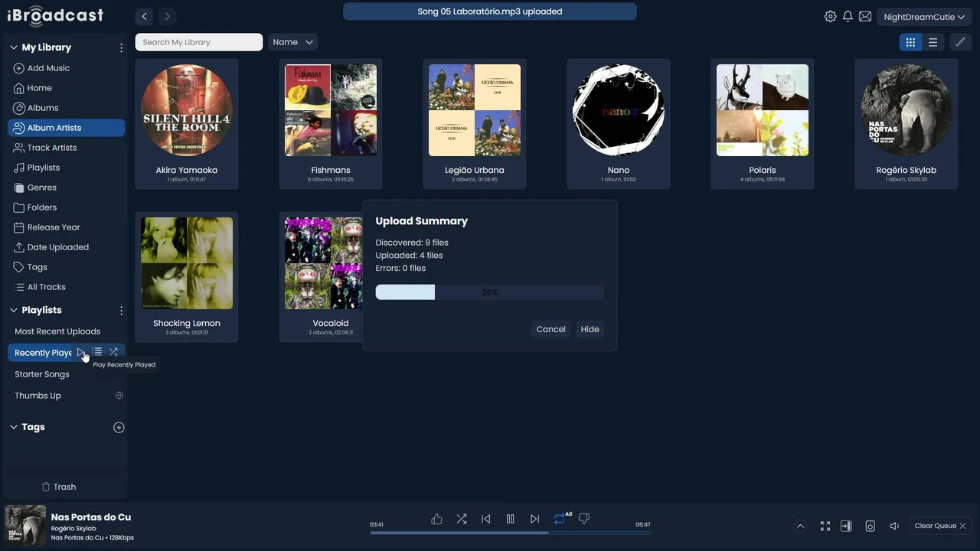
Task: Play the Recently Played playlist
Action: (x=80, y=352)
